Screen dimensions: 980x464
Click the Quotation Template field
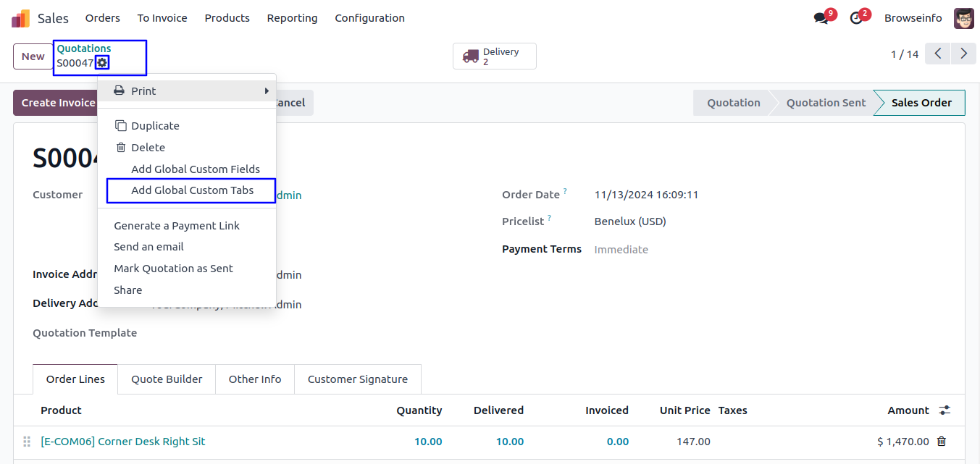[x=217, y=333]
